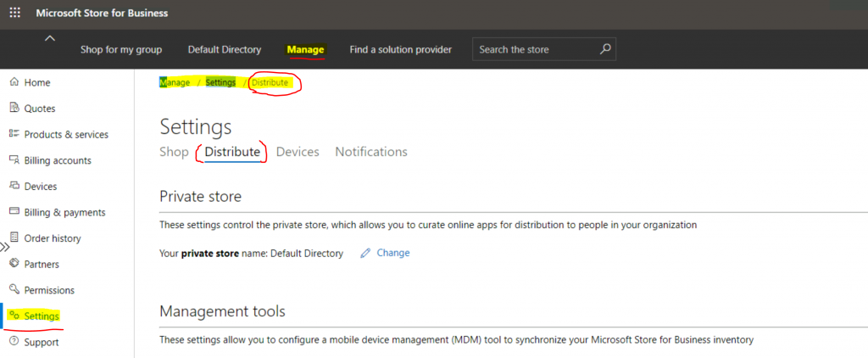868x358 pixels.
Task: Open the app launcher waffle icon
Action: [15, 13]
